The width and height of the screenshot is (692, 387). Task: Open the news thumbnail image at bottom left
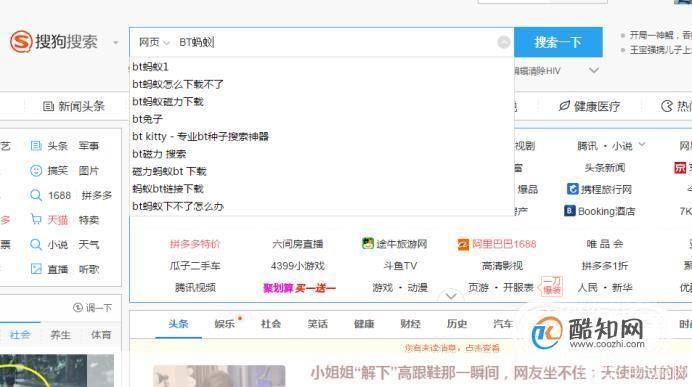56,371
